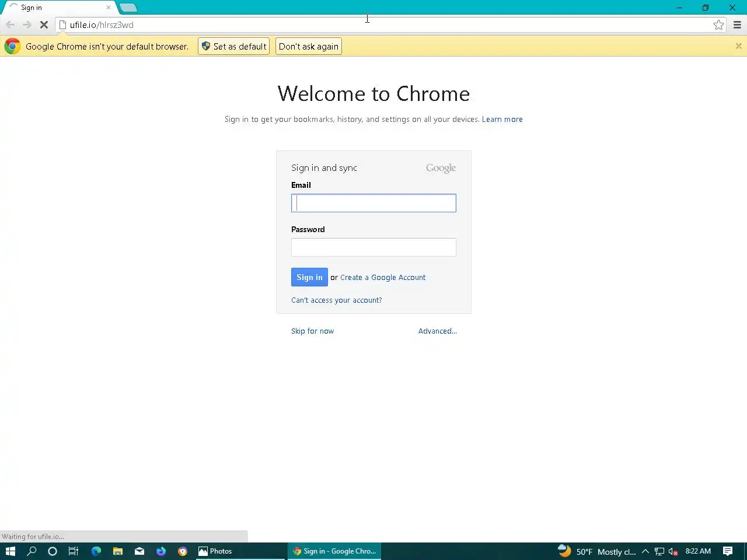Show hidden system tray icons
This screenshot has width=747, height=560.
(645, 551)
